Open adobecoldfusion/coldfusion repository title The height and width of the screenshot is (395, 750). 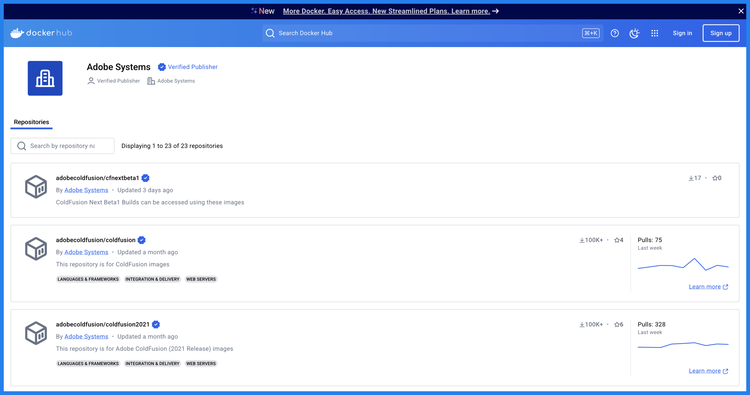tap(95, 240)
